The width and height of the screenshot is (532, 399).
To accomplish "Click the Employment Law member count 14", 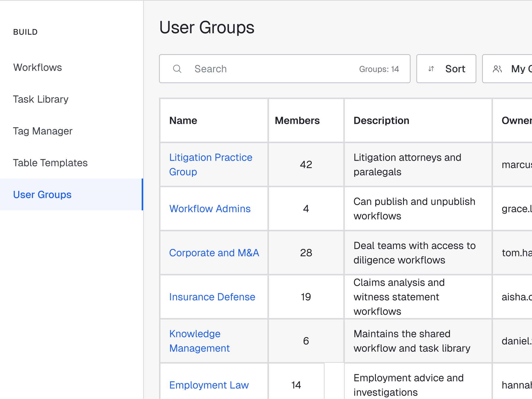I will (296, 385).
